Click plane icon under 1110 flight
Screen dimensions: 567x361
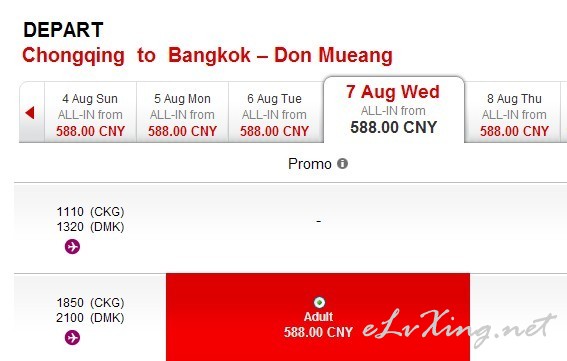72,247
